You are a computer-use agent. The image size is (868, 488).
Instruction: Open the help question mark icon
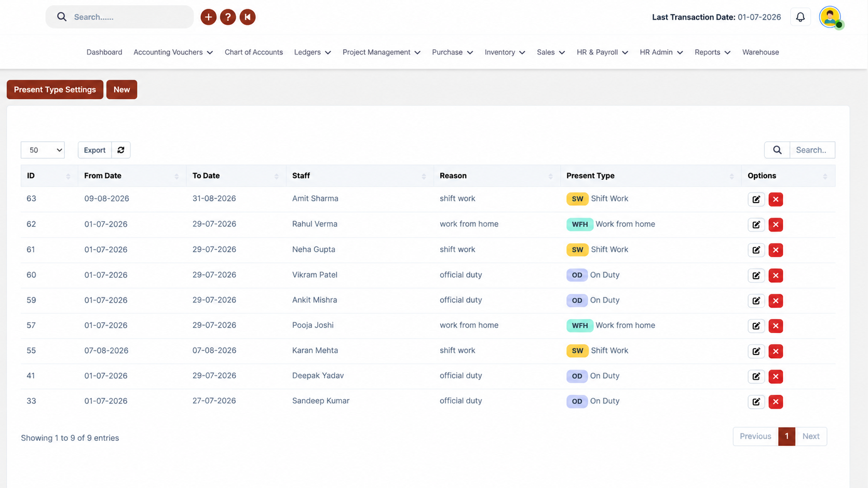(228, 17)
